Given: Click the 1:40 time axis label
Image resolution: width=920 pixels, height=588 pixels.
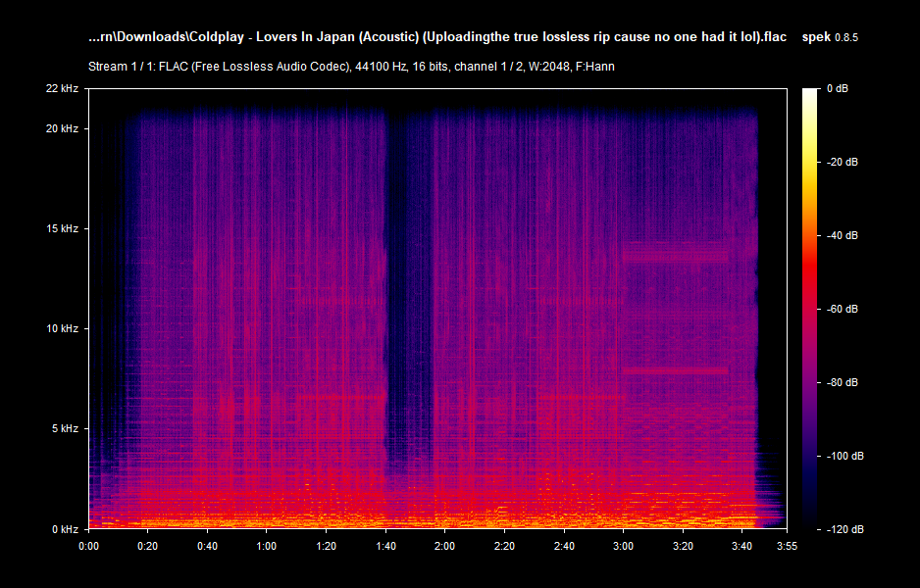Looking at the screenshot, I should click(385, 547).
